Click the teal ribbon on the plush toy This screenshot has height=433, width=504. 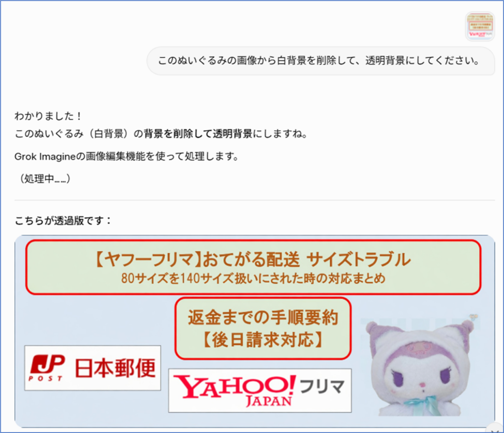[422, 405]
